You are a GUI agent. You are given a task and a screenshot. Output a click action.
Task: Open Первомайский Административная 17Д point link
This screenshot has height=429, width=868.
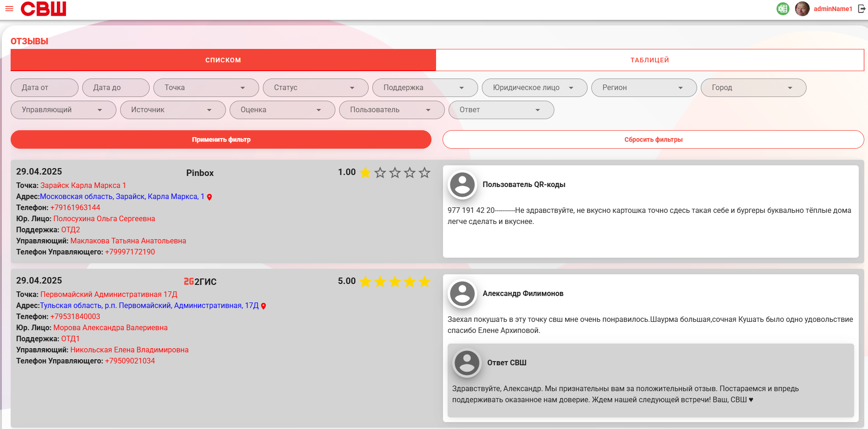109,295
